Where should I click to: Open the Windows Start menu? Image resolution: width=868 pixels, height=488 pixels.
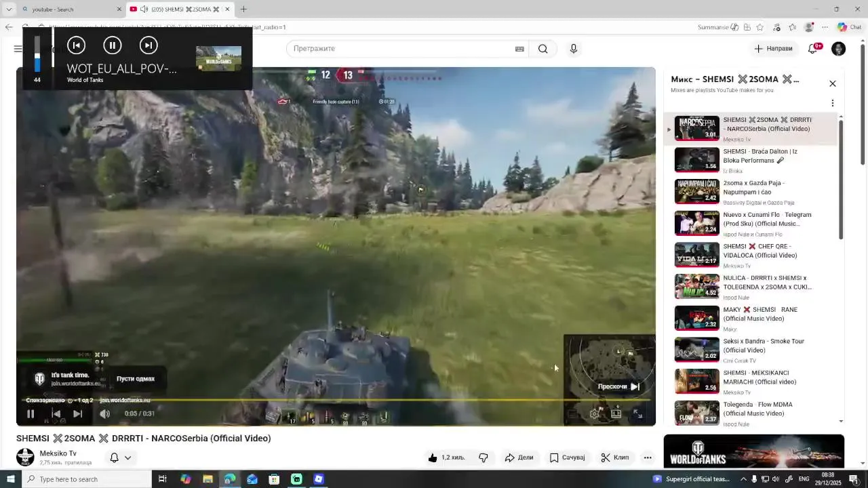(11, 479)
